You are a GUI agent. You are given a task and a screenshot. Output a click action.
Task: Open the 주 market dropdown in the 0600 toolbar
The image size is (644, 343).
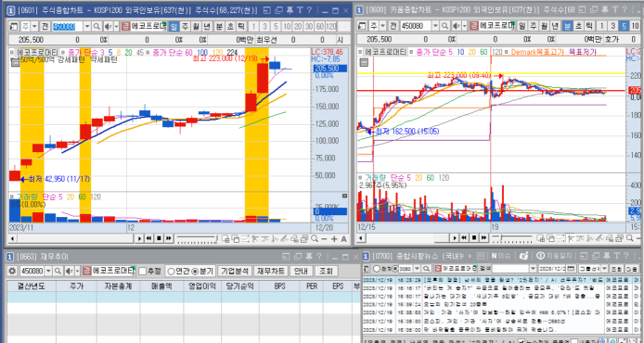(383, 26)
